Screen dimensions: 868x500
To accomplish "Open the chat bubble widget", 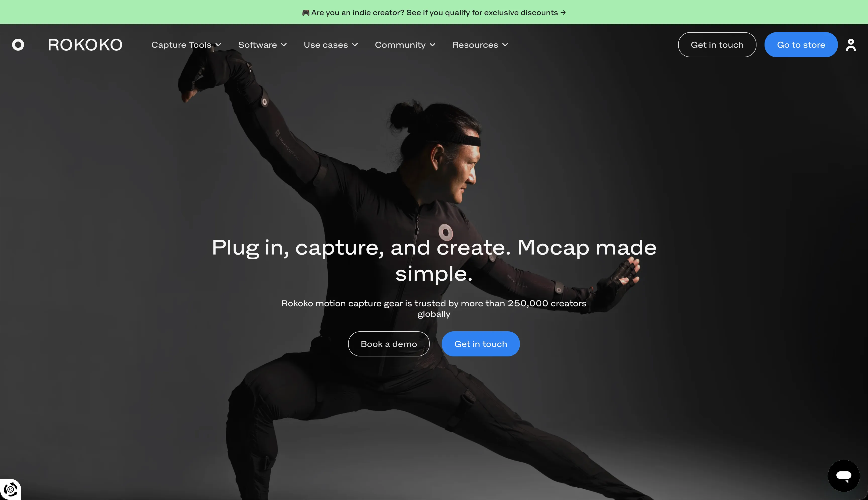I will tap(844, 476).
